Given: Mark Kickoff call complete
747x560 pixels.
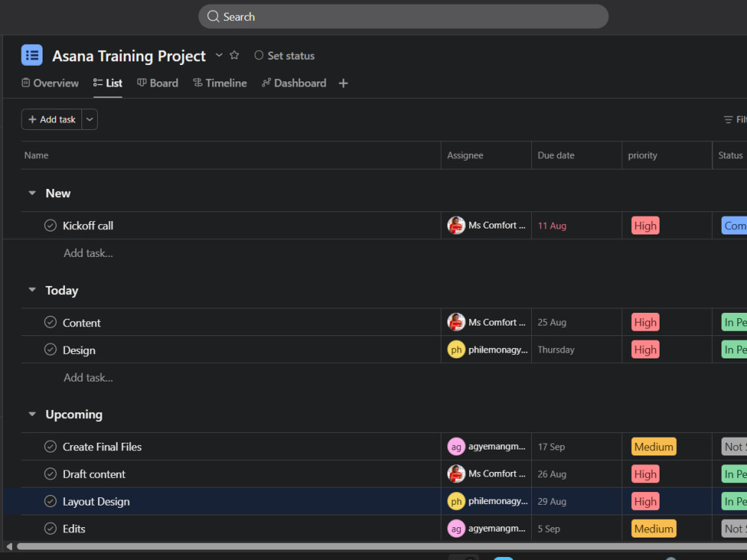Looking at the screenshot, I should pos(50,225).
